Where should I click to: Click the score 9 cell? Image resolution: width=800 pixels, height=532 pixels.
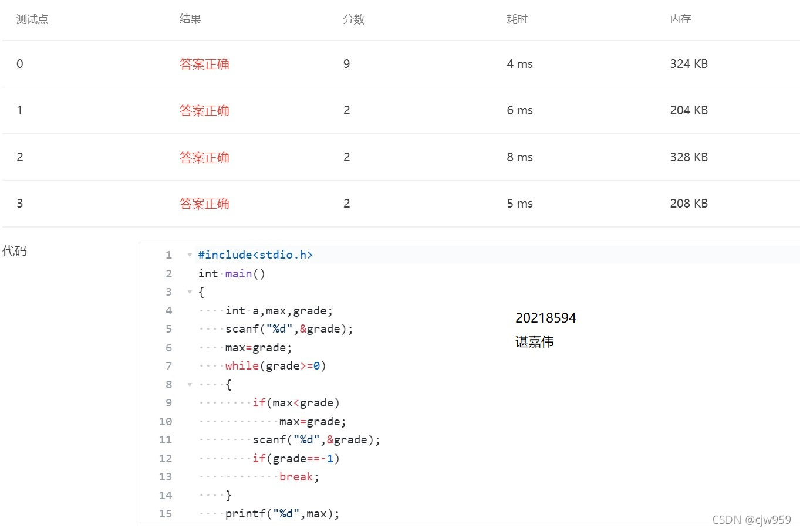(347, 64)
